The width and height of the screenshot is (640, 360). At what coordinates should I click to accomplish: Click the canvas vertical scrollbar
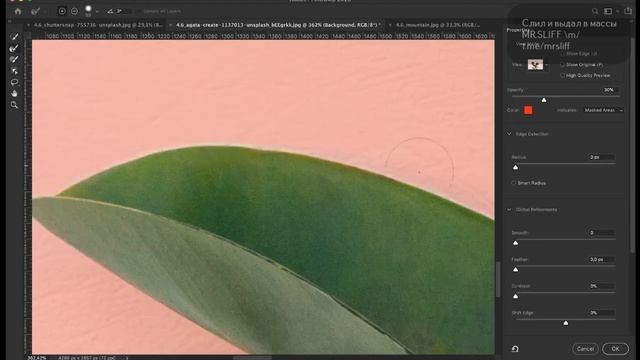498,279
